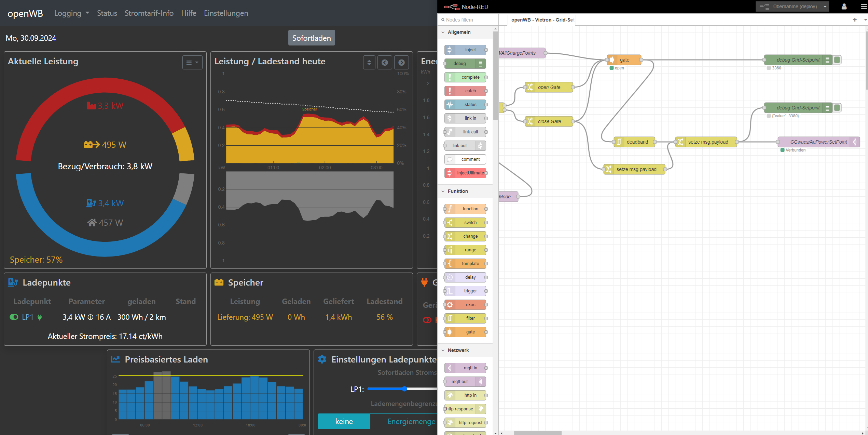
Task: Select the catch node in the palette
Action: click(x=466, y=91)
